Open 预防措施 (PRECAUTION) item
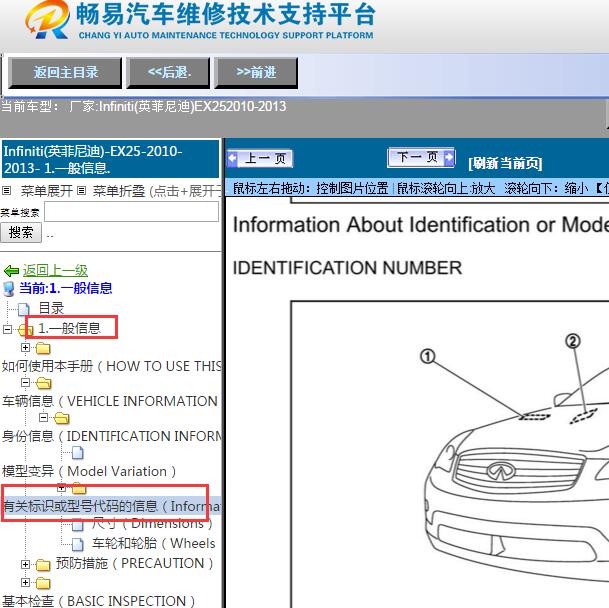 tap(134, 563)
